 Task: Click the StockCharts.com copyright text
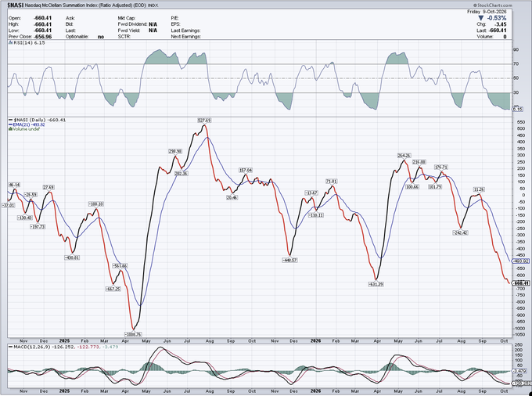point(493,5)
